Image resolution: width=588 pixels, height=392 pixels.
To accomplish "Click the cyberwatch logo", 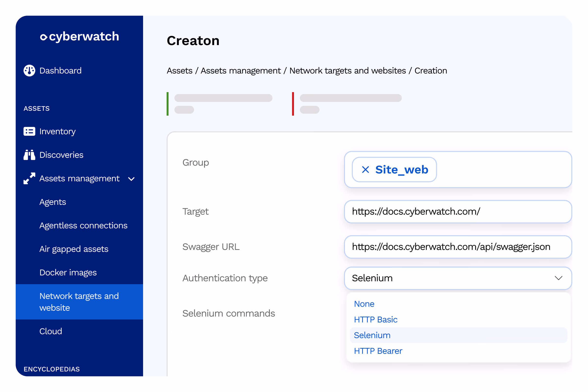I will pyautogui.click(x=79, y=37).
